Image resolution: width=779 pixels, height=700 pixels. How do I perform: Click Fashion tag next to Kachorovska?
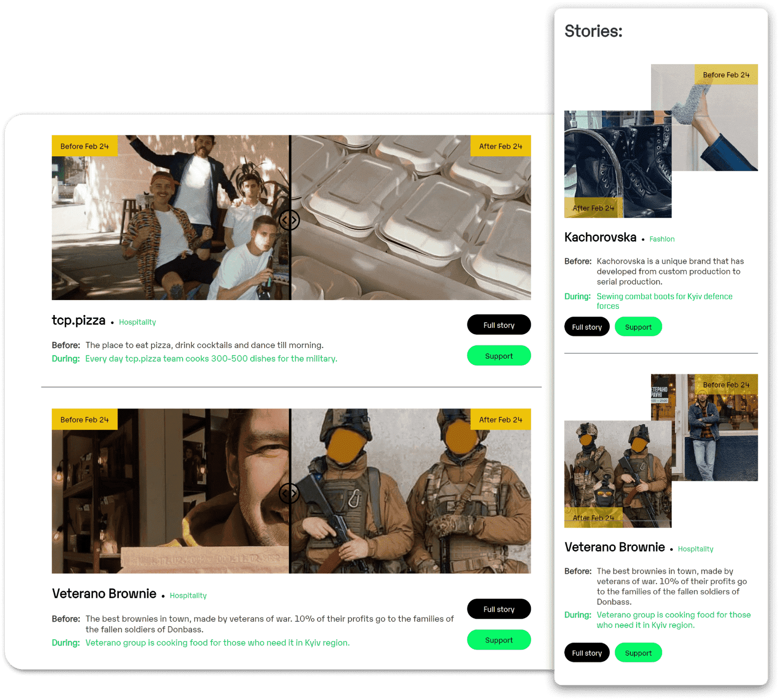coord(662,239)
